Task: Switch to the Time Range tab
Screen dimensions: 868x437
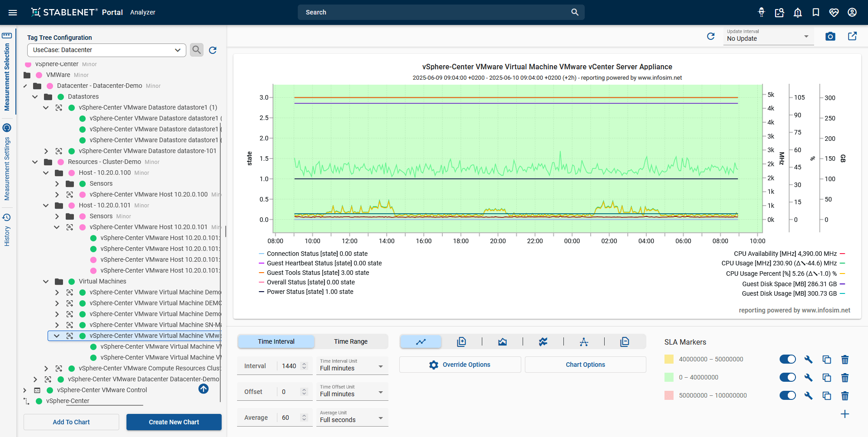Action: (351, 341)
